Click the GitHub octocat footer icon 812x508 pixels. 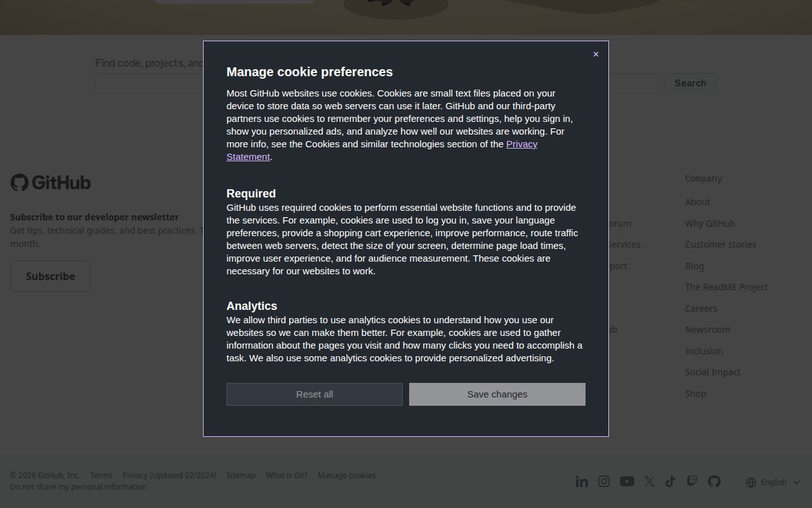(x=714, y=481)
